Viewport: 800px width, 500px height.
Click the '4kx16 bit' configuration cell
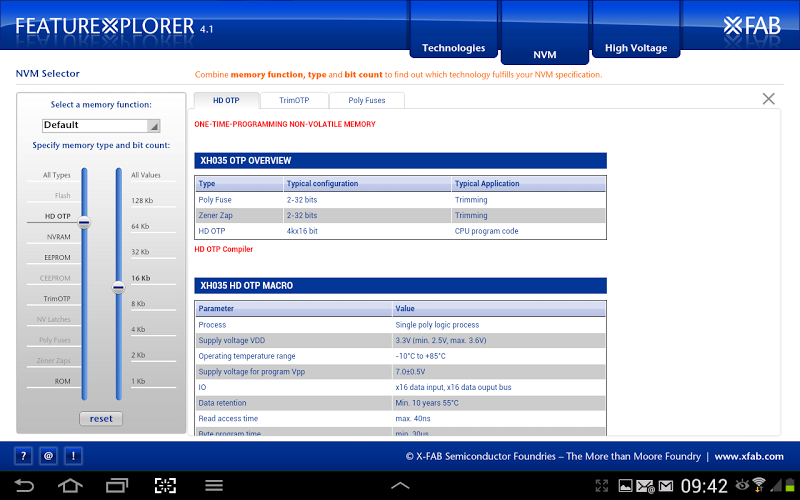[302, 231]
